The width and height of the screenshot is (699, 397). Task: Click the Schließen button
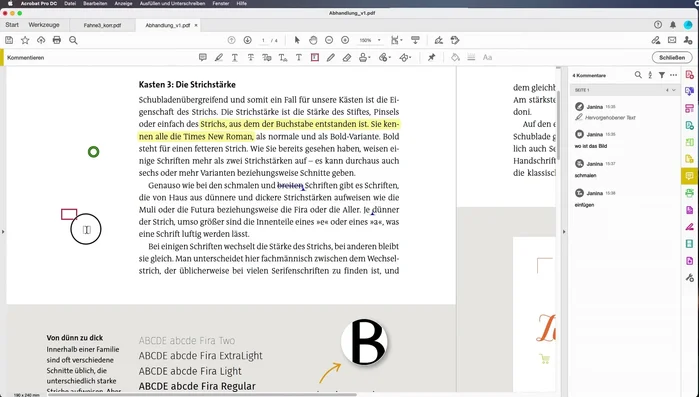coord(672,57)
